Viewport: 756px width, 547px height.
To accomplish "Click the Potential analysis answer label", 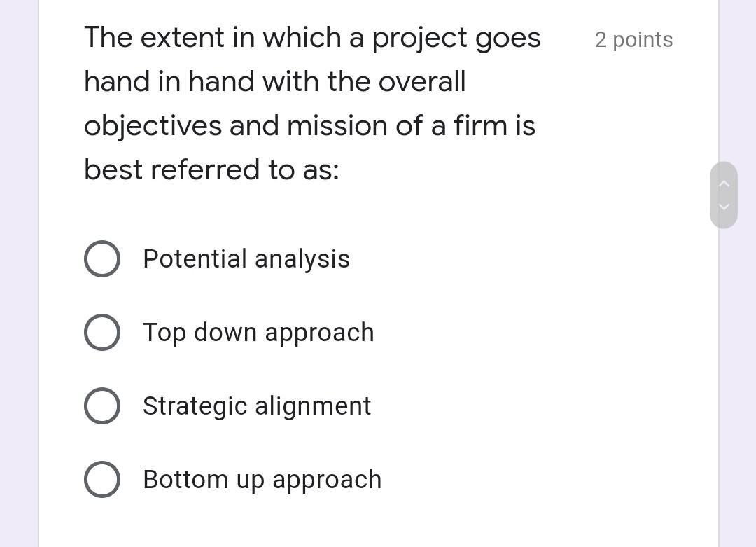I will coord(246,258).
